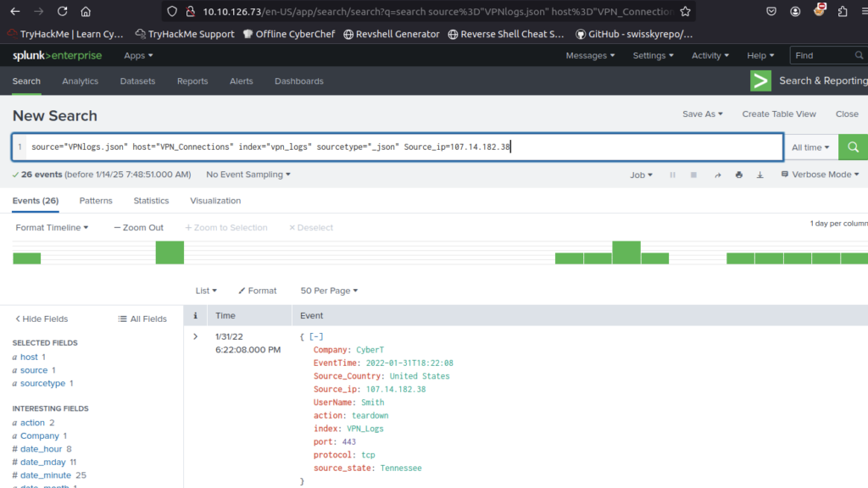868x488 pixels.
Task: Click the shield tracking protection icon
Action: 172,11
